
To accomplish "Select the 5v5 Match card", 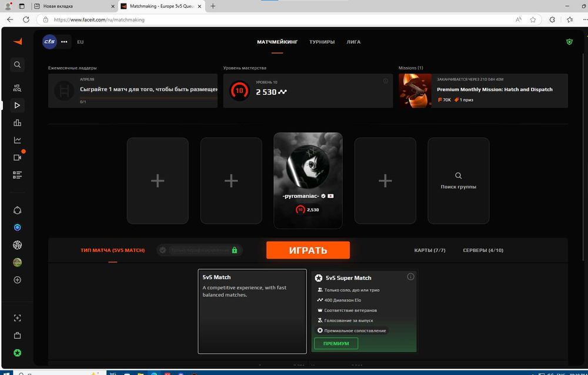I will pos(252,311).
